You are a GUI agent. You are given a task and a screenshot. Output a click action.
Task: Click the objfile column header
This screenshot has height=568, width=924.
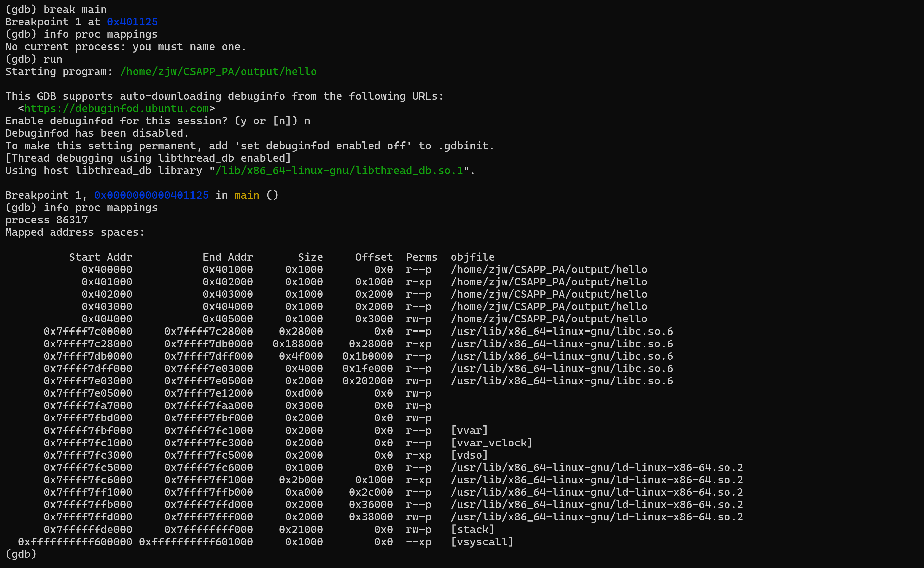(x=472, y=257)
